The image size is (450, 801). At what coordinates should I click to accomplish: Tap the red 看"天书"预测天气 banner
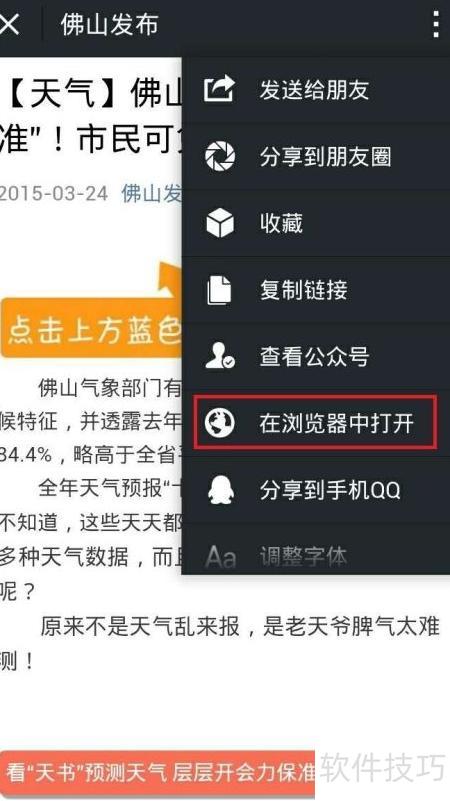157,771
